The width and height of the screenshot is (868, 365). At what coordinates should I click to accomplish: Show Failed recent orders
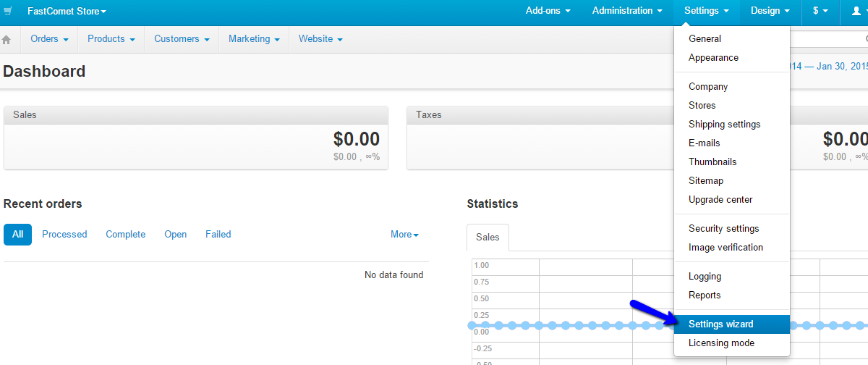click(218, 235)
